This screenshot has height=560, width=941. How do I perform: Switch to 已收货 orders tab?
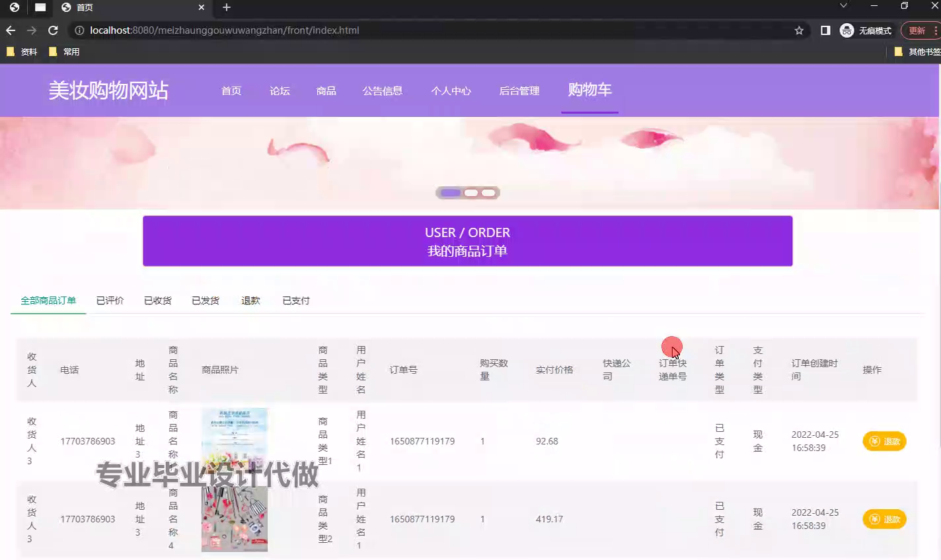(157, 300)
